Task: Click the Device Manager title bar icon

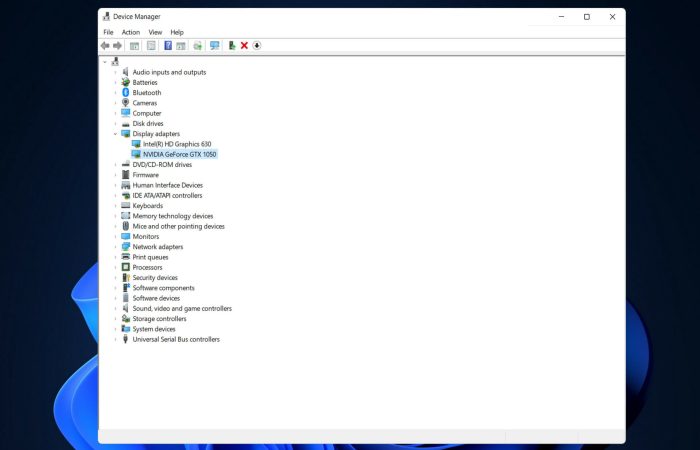Action: (106, 17)
